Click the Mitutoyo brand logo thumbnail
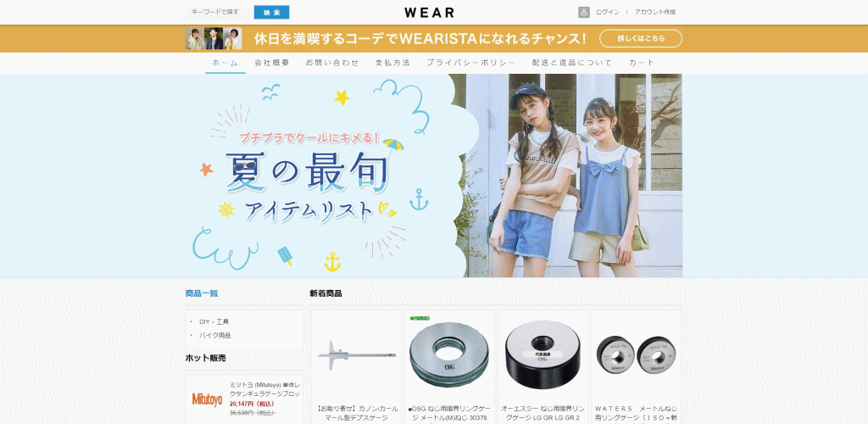Image resolution: width=868 pixels, height=424 pixels. click(x=207, y=399)
